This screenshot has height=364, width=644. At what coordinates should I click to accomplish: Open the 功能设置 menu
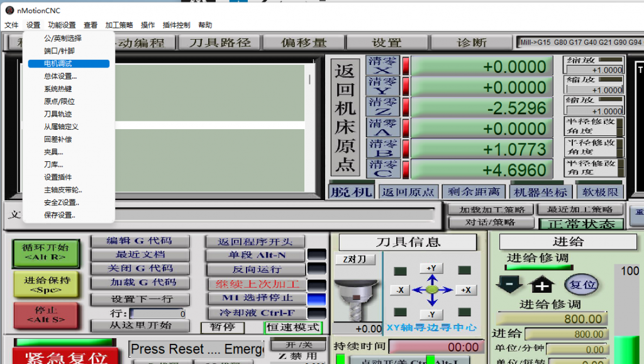coord(62,25)
